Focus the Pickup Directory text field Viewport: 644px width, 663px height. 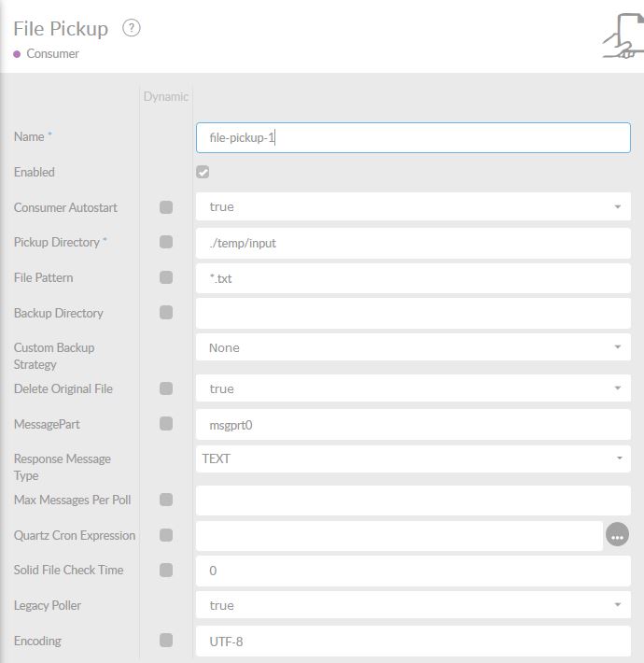coord(413,243)
